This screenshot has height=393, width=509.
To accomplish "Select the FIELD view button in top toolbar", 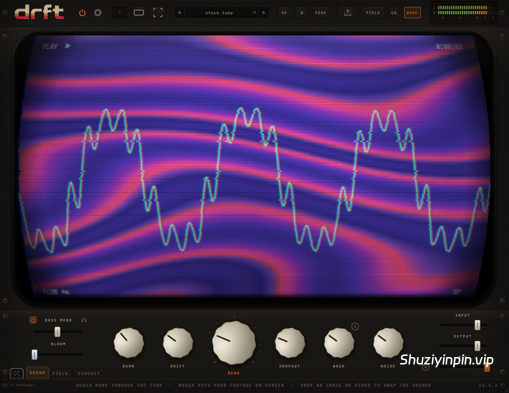I will (x=373, y=13).
